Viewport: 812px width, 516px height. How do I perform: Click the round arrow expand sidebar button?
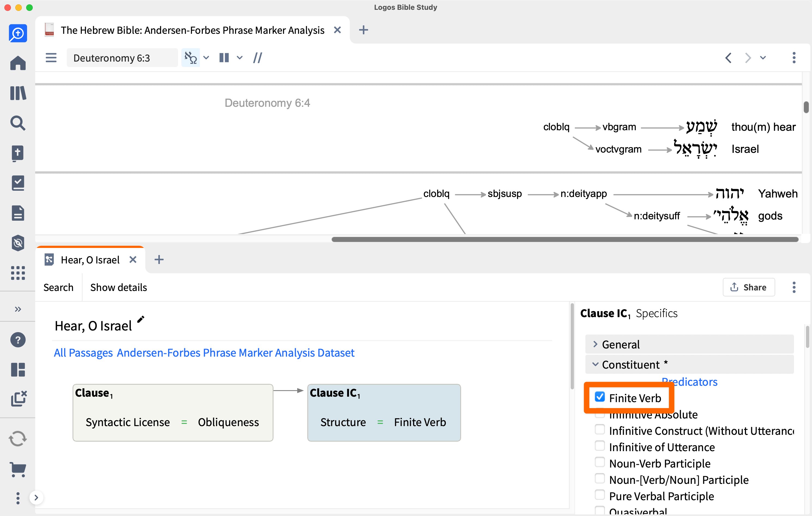tap(36, 497)
